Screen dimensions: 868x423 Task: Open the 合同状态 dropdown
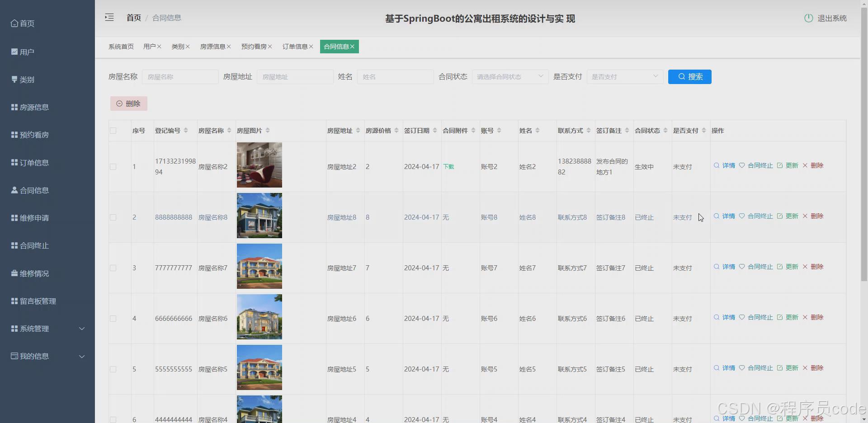pyautogui.click(x=509, y=76)
